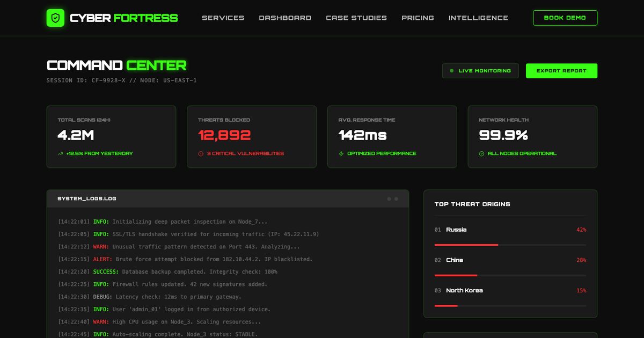Click the 42% value for Russia
Image resolution: width=644 pixels, height=338 pixels.
tap(581, 230)
